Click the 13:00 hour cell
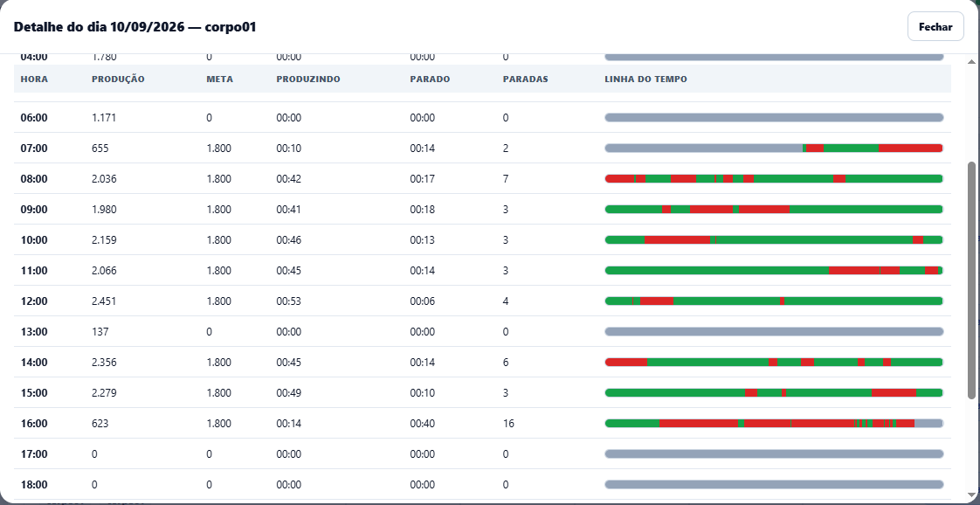 (34, 332)
